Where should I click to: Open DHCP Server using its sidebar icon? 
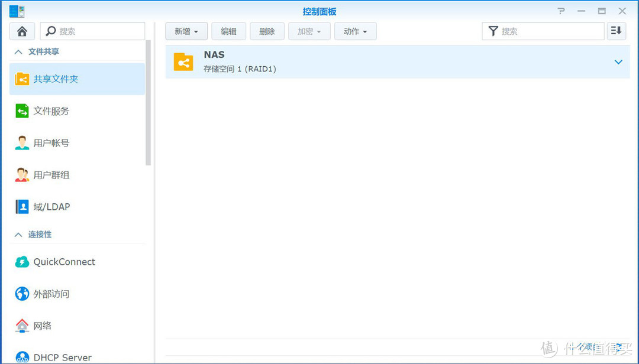click(x=22, y=357)
